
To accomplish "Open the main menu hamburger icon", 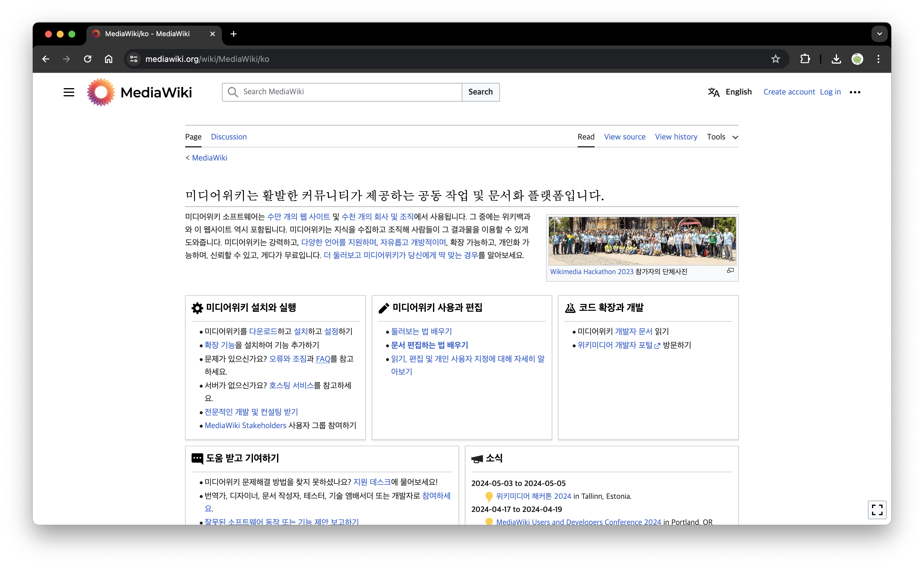I will coord(69,92).
